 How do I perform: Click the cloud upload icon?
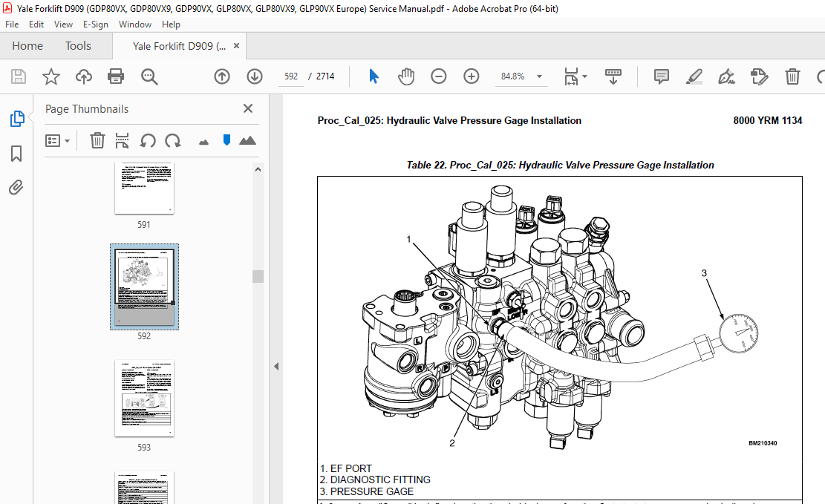[x=84, y=76]
